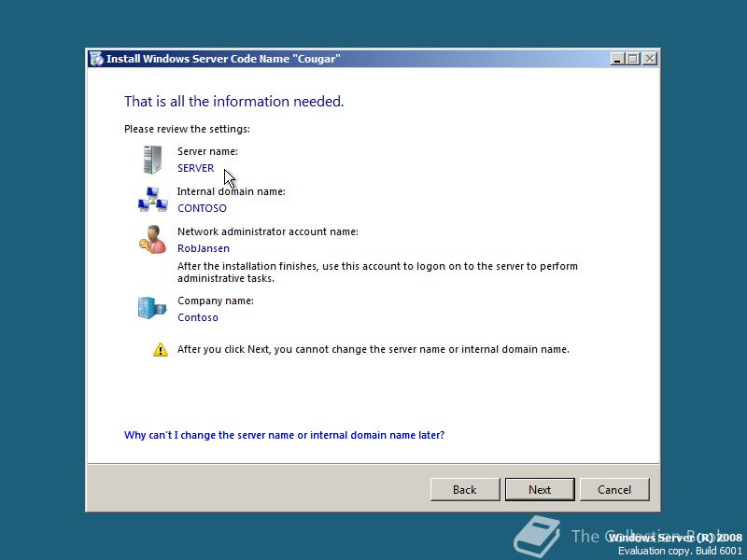Click the 'Server name:' label
Viewport: 747px width, 560px height.
point(207,151)
